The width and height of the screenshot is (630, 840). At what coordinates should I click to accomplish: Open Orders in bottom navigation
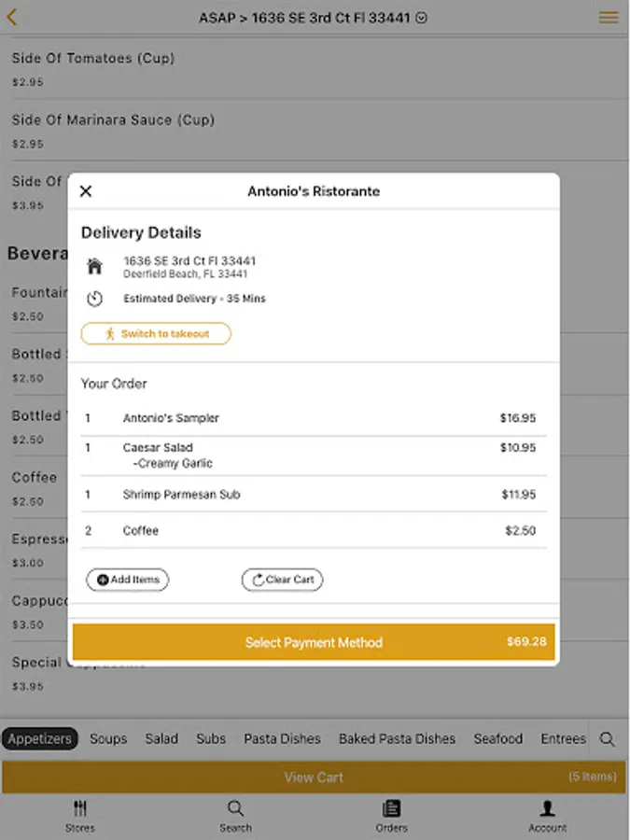pos(391,816)
